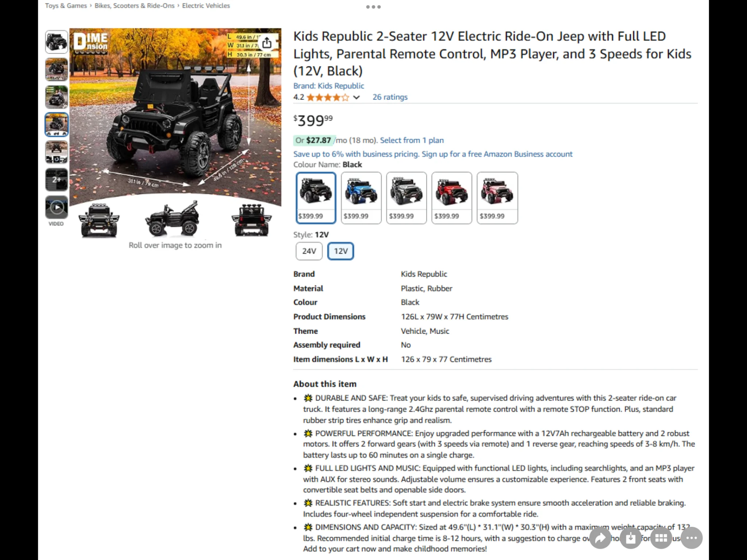Go to Toys & Games breadcrumb
747x560 pixels.
tap(66, 6)
